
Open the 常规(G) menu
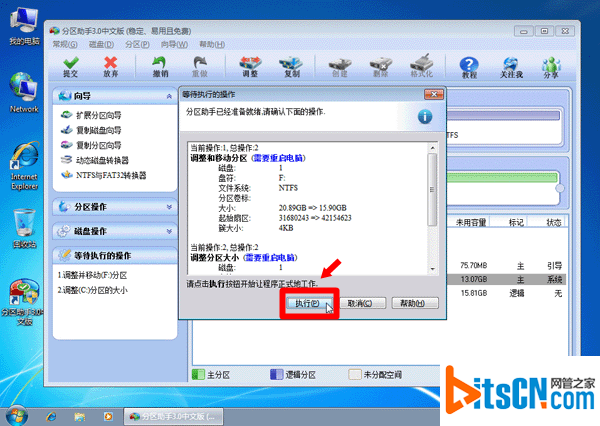click(65, 44)
